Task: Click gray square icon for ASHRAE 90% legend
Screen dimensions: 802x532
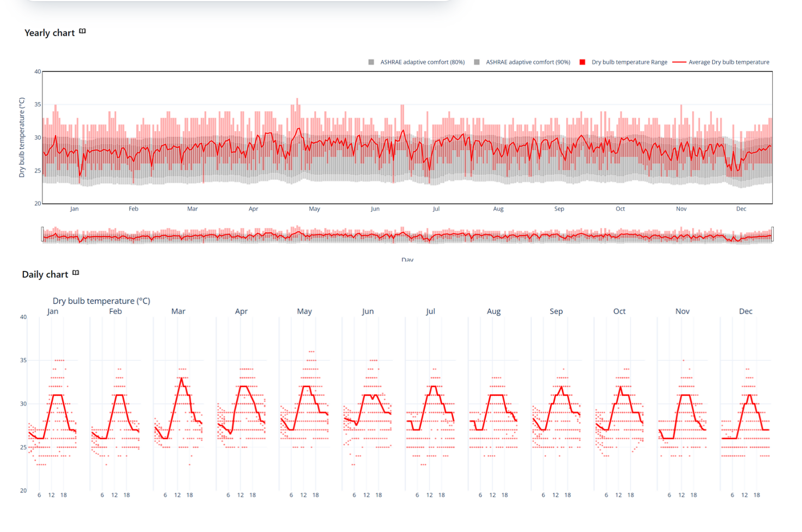Action: tap(477, 62)
